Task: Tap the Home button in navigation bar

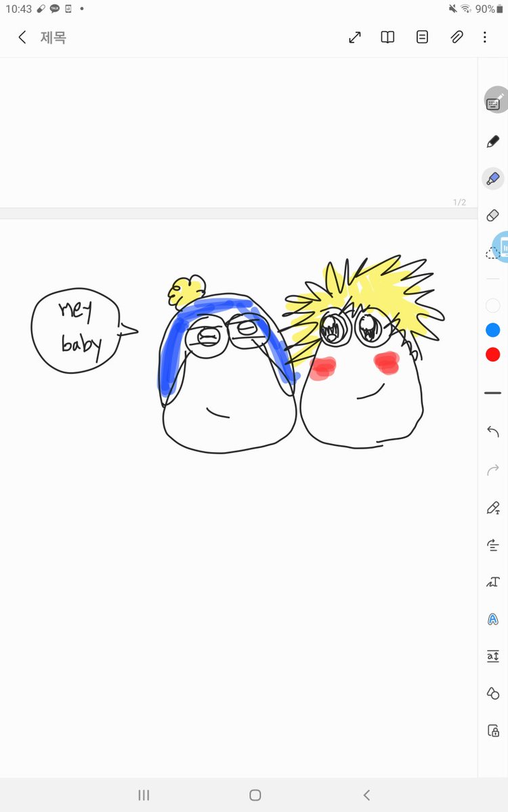Action: 255,795
